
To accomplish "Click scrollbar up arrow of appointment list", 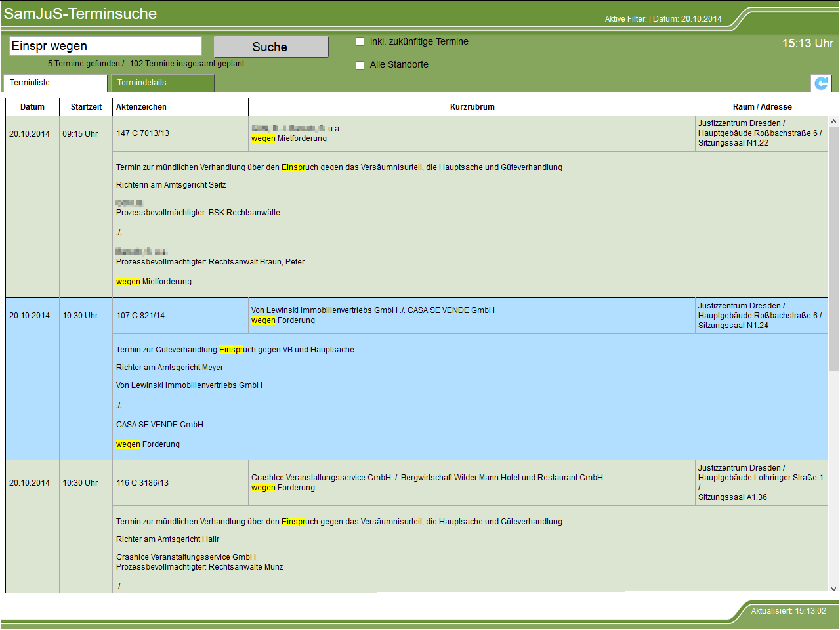I will [x=833, y=121].
